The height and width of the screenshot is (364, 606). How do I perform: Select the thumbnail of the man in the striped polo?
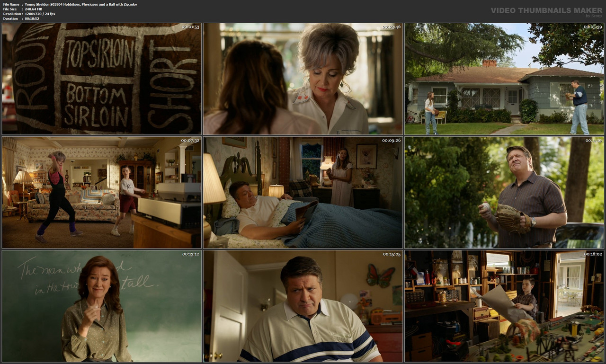click(x=303, y=306)
